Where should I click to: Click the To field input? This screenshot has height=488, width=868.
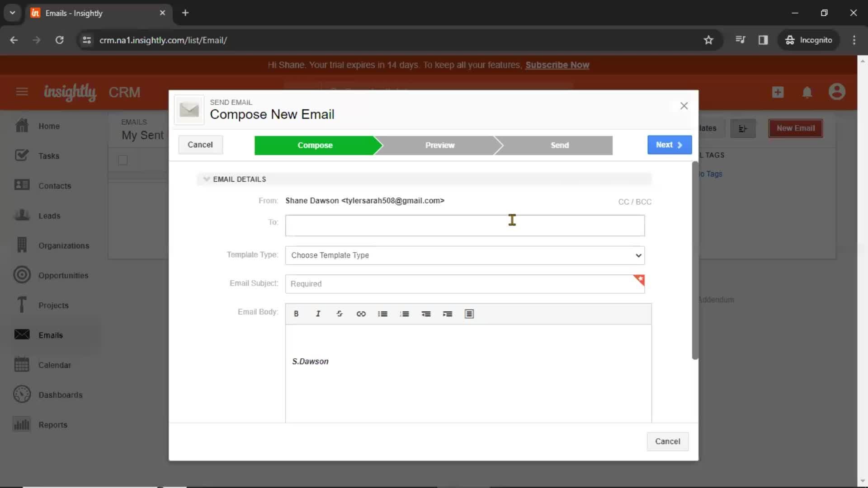[x=465, y=225]
